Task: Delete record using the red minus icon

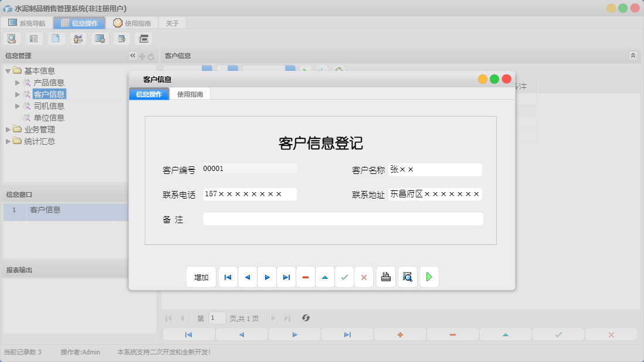Action: pos(306,276)
